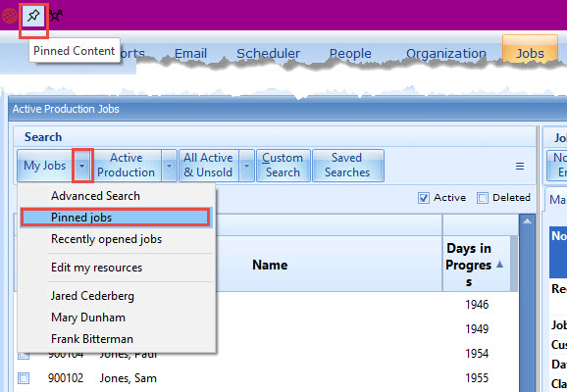Click the globe icon in the title bar
The height and width of the screenshot is (392, 567).
point(10,16)
